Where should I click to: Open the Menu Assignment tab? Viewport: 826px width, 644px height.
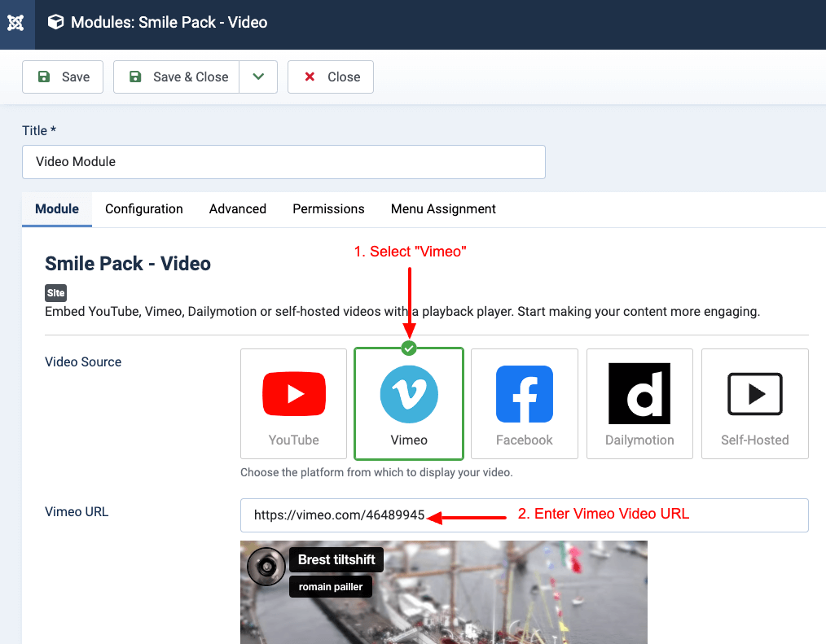click(443, 209)
